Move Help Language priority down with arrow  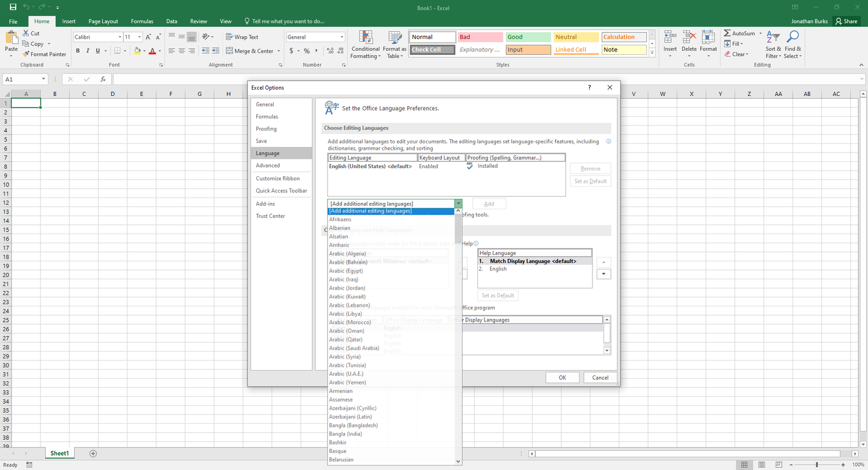(x=604, y=273)
